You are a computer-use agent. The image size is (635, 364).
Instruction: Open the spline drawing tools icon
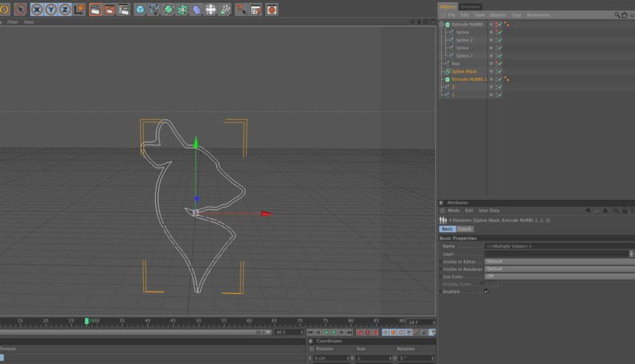click(x=154, y=10)
